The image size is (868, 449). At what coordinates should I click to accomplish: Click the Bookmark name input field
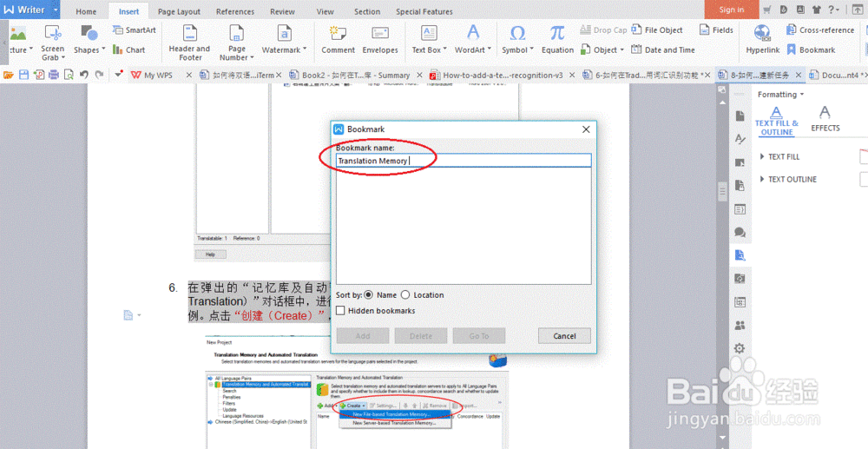coord(464,161)
